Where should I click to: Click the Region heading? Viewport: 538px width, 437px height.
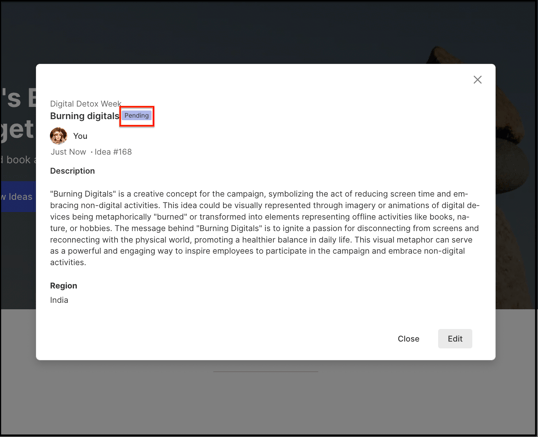tap(63, 286)
